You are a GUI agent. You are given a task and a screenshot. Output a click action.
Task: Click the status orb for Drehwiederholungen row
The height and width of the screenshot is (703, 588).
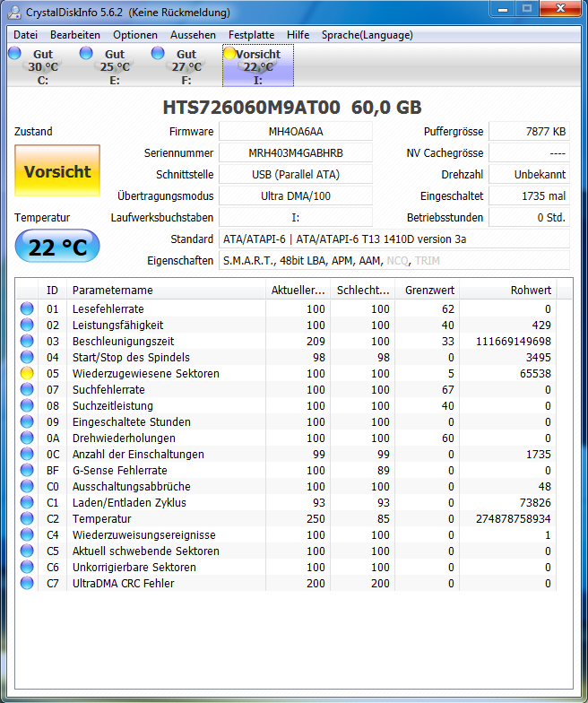pos(27,438)
